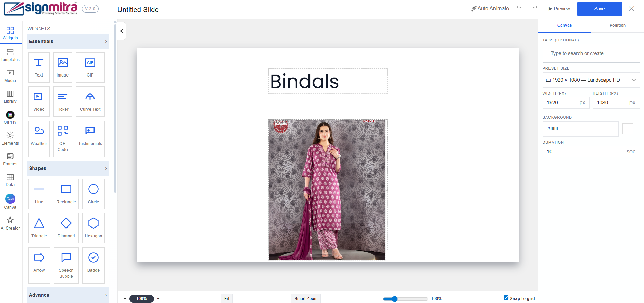Zoom out with the minus button
The width and height of the screenshot is (644, 303).
point(125,299)
